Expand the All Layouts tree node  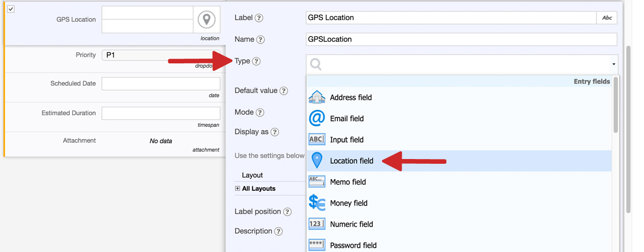tap(238, 189)
